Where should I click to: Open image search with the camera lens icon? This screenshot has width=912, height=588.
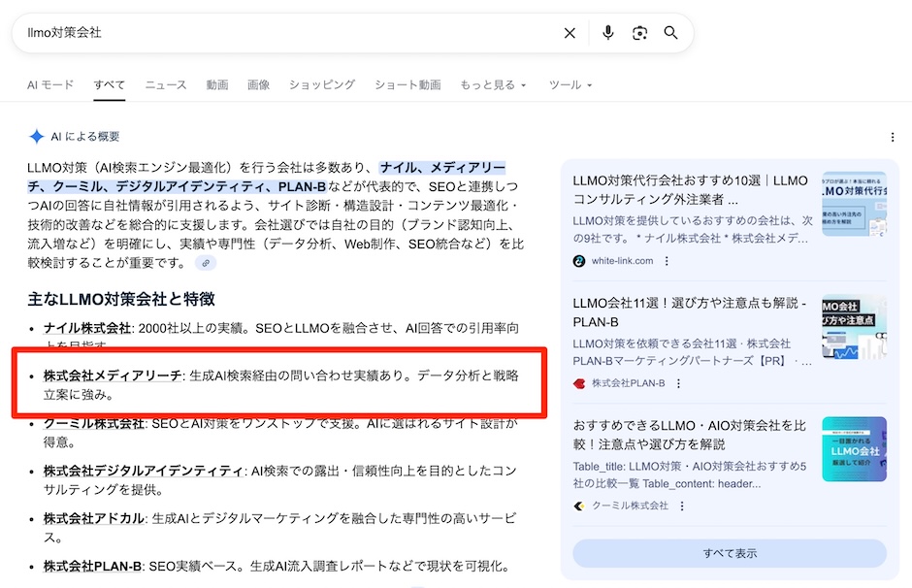point(639,33)
